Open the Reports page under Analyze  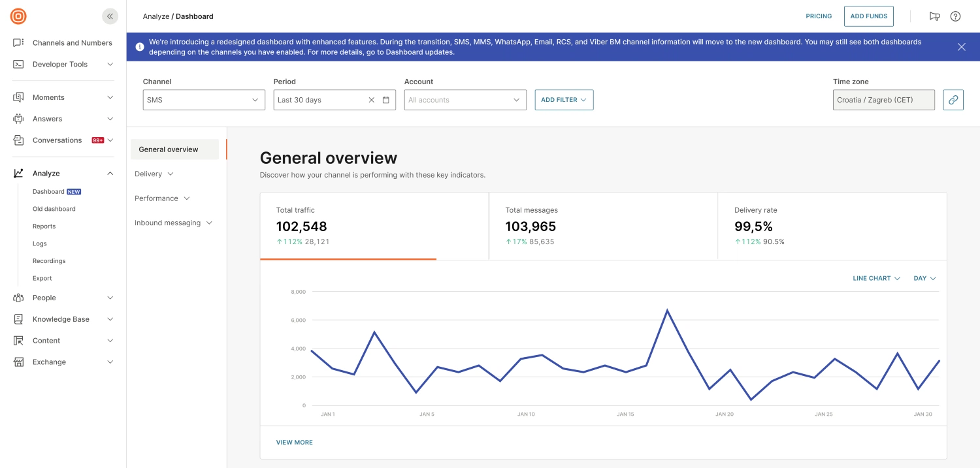coord(44,226)
